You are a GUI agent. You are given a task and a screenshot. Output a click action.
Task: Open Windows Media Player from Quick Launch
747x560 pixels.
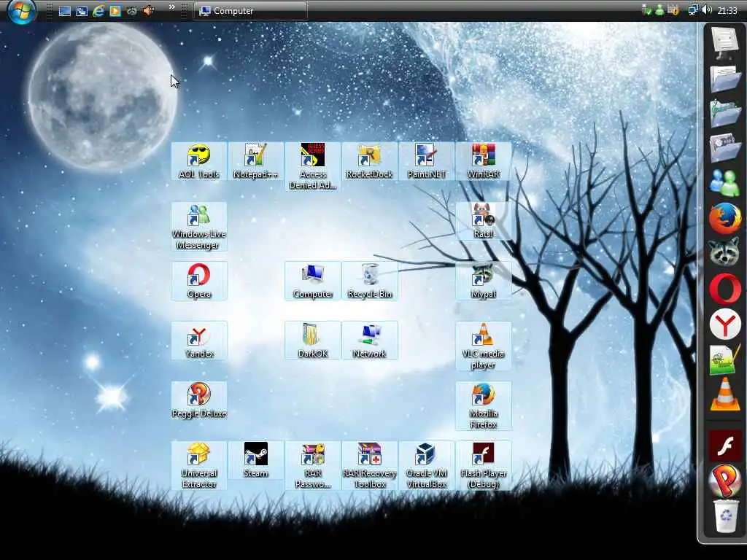(x=115, y=11)
